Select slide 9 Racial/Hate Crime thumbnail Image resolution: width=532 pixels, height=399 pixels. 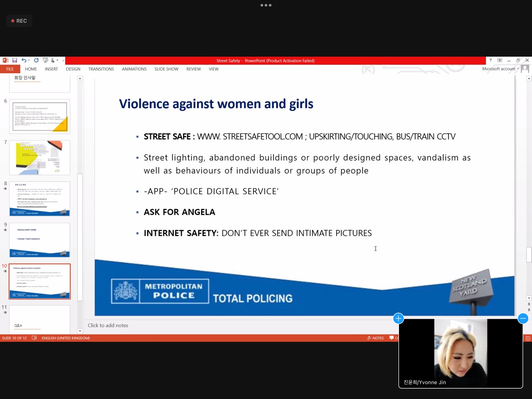tap(40, 240)
